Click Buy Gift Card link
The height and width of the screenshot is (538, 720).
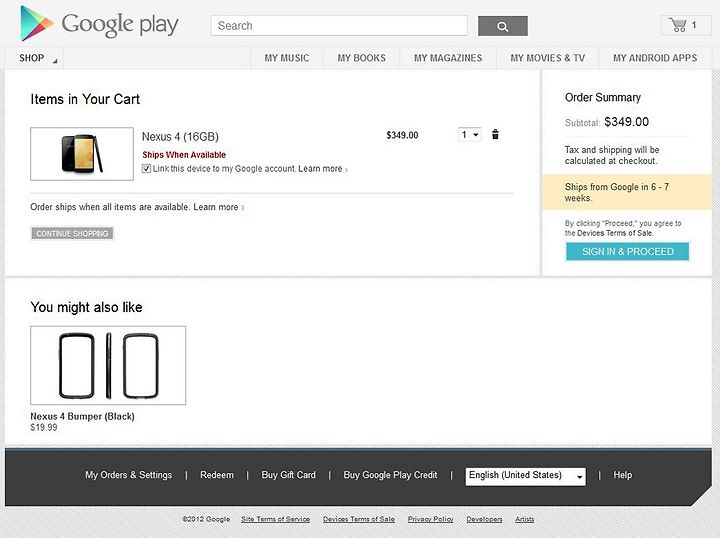pyautogui.click(x=288, y=475)
